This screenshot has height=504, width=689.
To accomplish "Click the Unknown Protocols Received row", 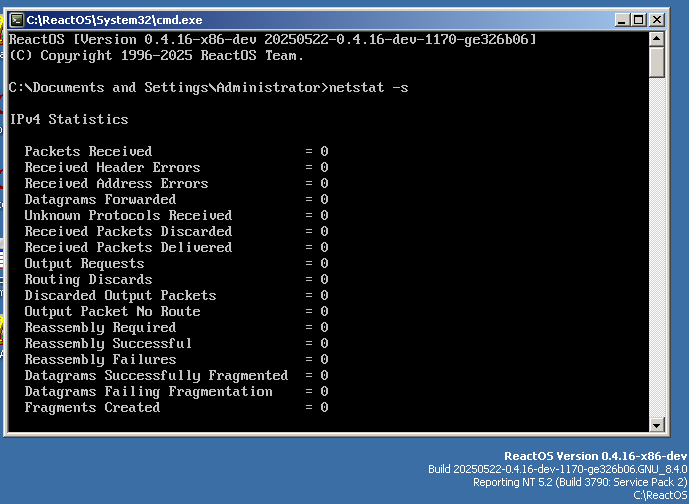I will click(176, 215).
